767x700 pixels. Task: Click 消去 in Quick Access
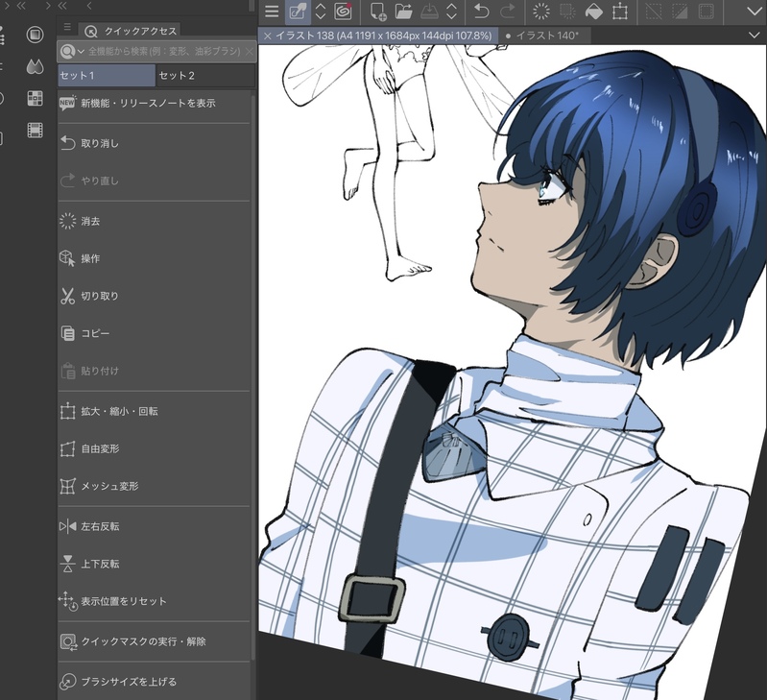(x=154, y=221)
